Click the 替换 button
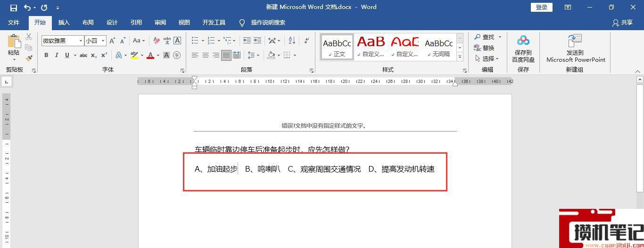Image resolution: width=644 pixels, height=248 pixels. tap(484, 48)
